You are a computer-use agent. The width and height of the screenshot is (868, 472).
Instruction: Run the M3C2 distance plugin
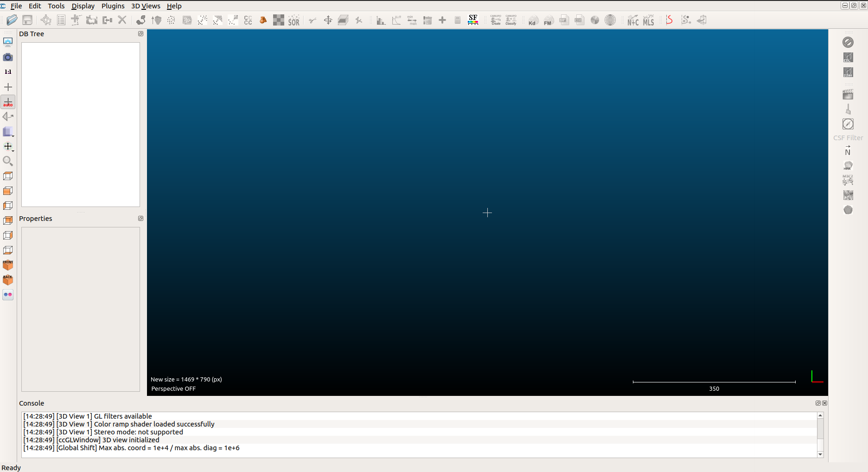pyautogui.click(x=848, y=180)
